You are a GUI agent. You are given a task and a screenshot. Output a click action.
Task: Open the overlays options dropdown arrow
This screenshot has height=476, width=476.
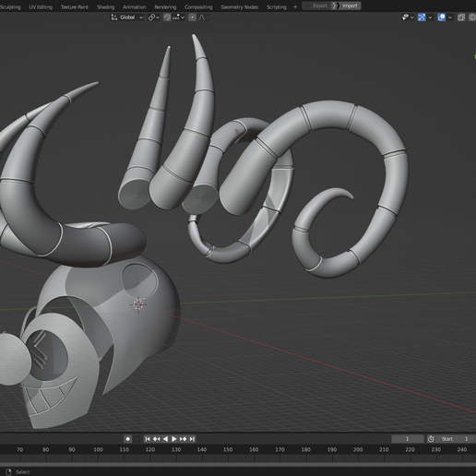[x=450, y=18]
